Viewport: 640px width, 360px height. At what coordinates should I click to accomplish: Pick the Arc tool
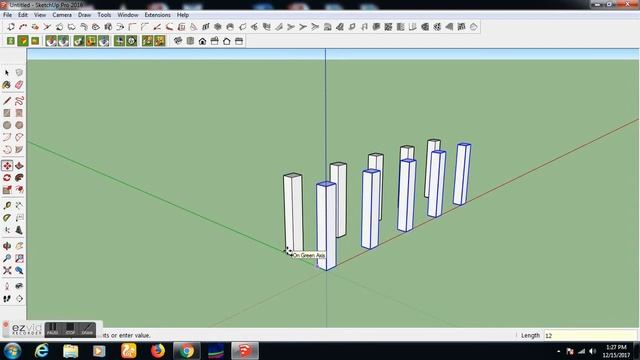pos(7,137)
